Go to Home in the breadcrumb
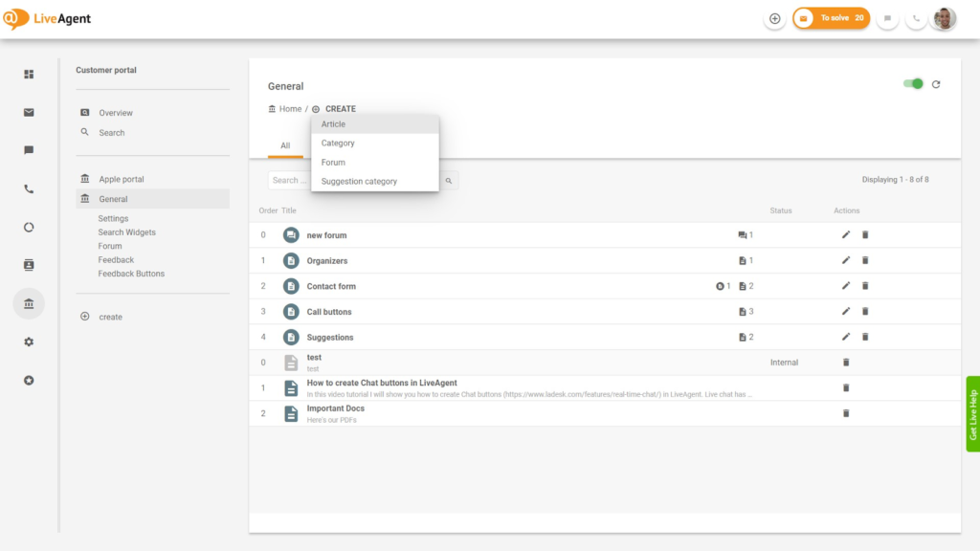The width and height of the screenshot is (980, 551). pyautogui.click(x=285, y=109)
